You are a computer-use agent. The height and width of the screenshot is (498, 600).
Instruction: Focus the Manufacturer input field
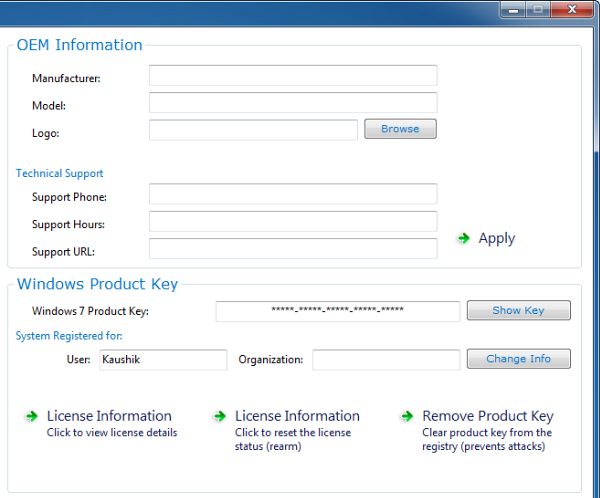coord(293,75)
